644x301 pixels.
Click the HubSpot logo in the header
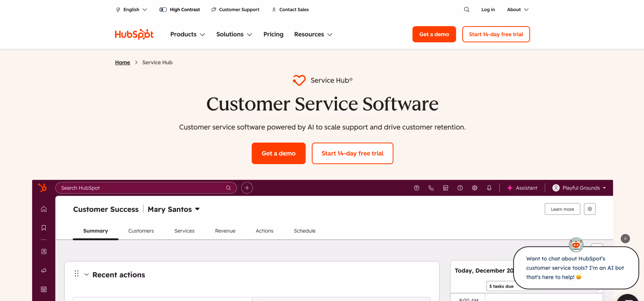coord(134,34)
